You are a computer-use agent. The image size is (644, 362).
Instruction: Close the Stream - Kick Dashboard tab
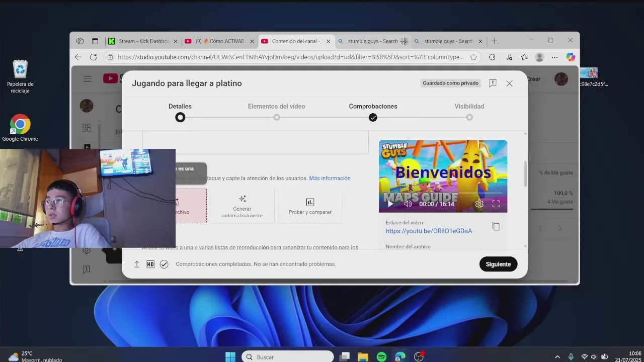pos(176,41)
